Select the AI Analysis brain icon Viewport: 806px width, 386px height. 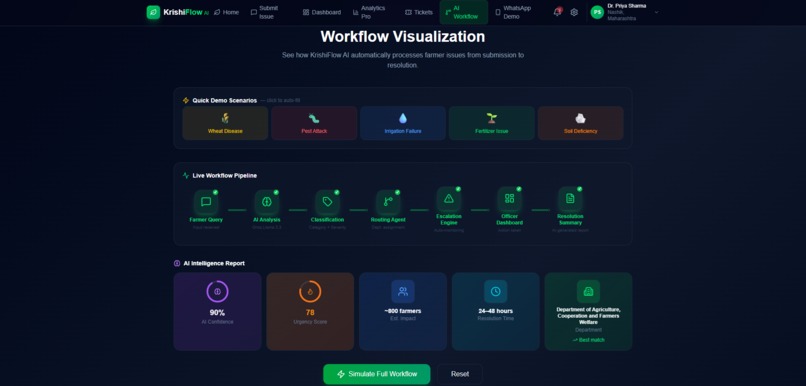[266, 201]
